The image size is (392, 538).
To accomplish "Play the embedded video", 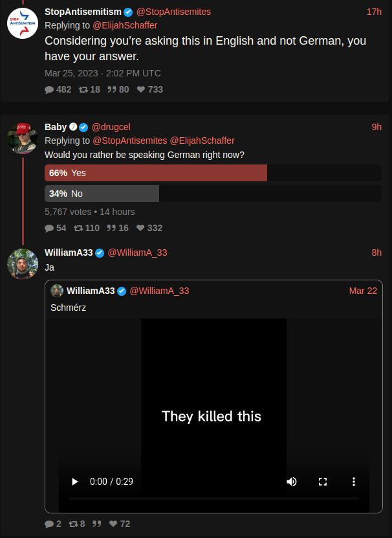I will click(x=74, y=482).
